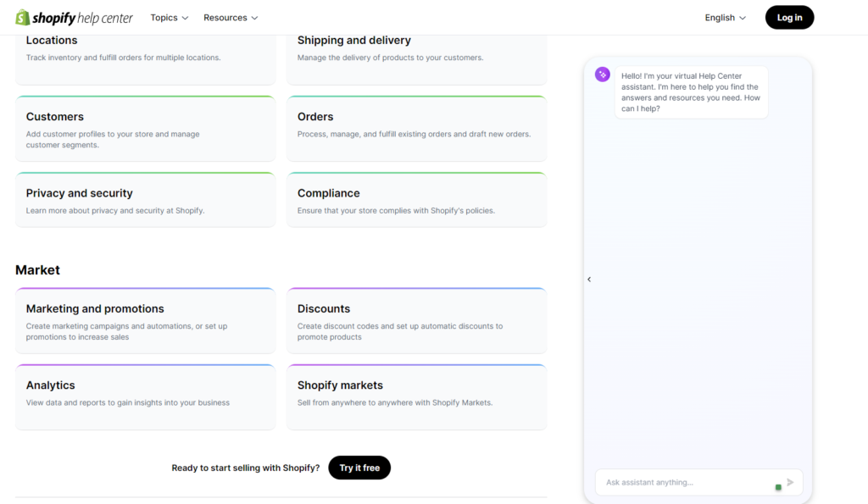Send the message with the arrow icon
The height and width of the screenshot is (504, 868).
point(790,483)
